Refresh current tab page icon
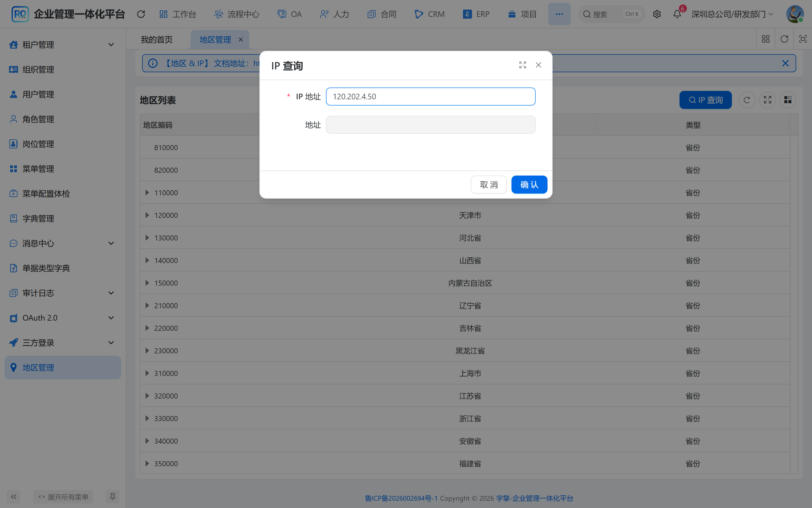Viewport: 812px width, 508px height. [x=784, y=39]
